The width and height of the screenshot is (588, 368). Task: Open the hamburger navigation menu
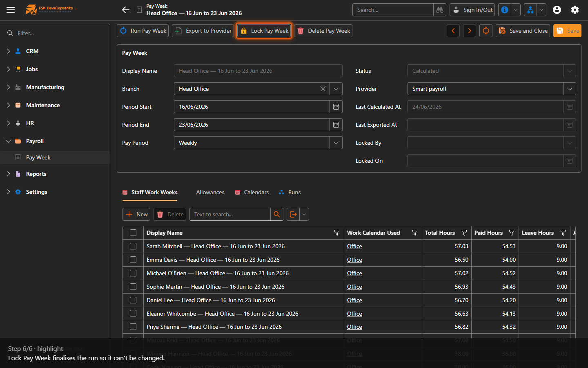point(11,10)
